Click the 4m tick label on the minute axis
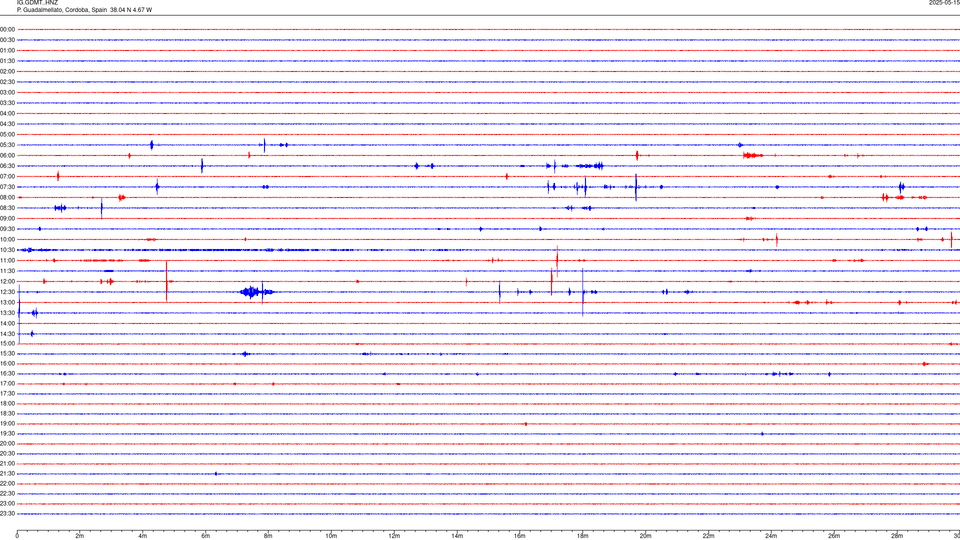Screen dimensions: 960x540 [x=143, y=536]
